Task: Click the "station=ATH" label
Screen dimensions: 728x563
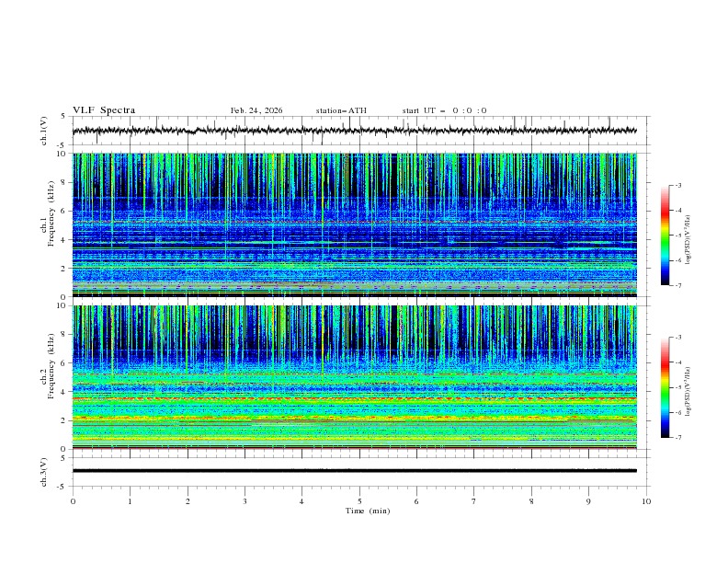Action: point(341,110)
